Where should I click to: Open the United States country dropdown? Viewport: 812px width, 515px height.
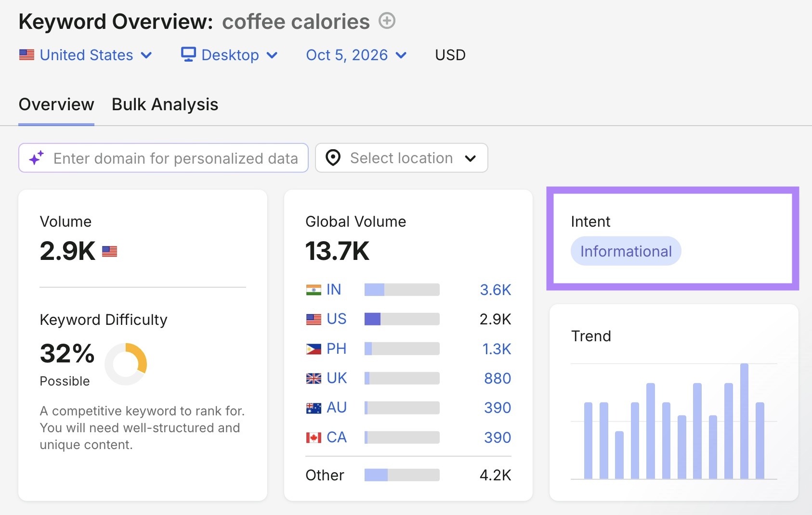click(86, 55)
